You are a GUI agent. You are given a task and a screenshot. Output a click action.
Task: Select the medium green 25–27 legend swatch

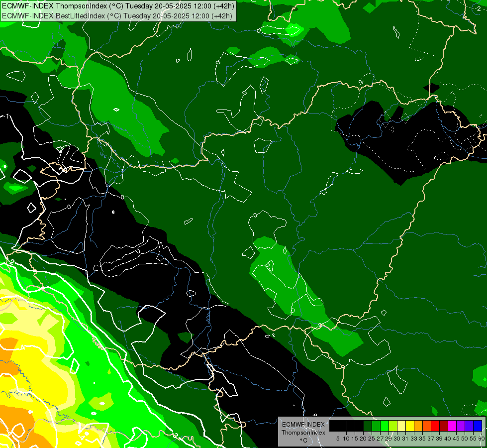[x=376, y=426]
